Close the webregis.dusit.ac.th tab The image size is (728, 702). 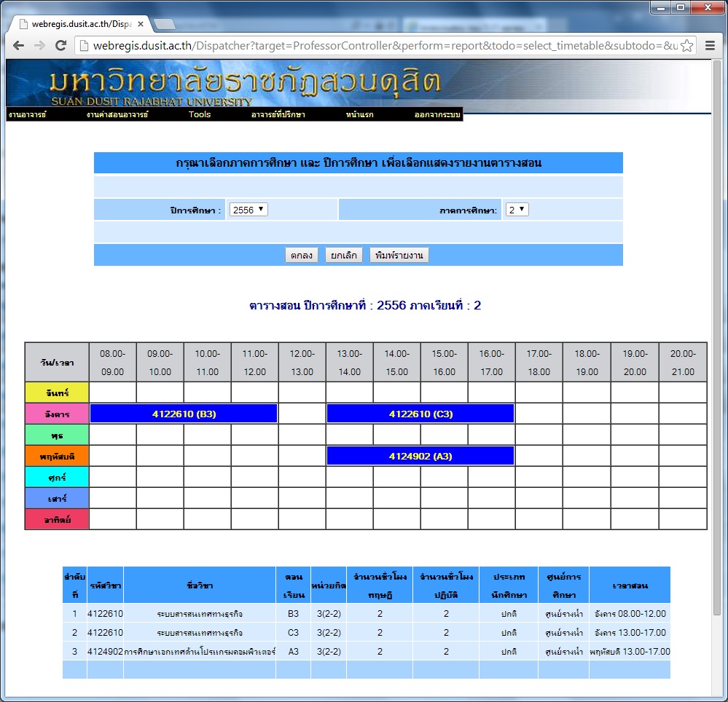click(x=141, y=24)
